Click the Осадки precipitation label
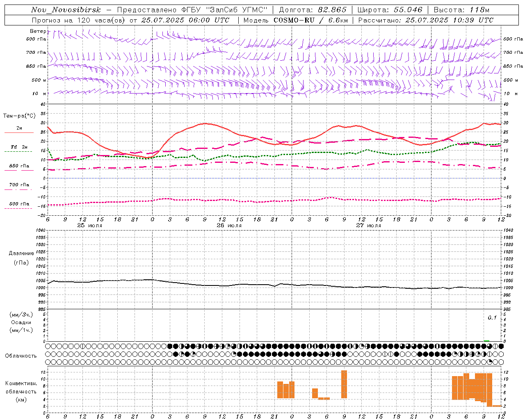The width and height of the screenshot is (525, 420). (21, 322)
